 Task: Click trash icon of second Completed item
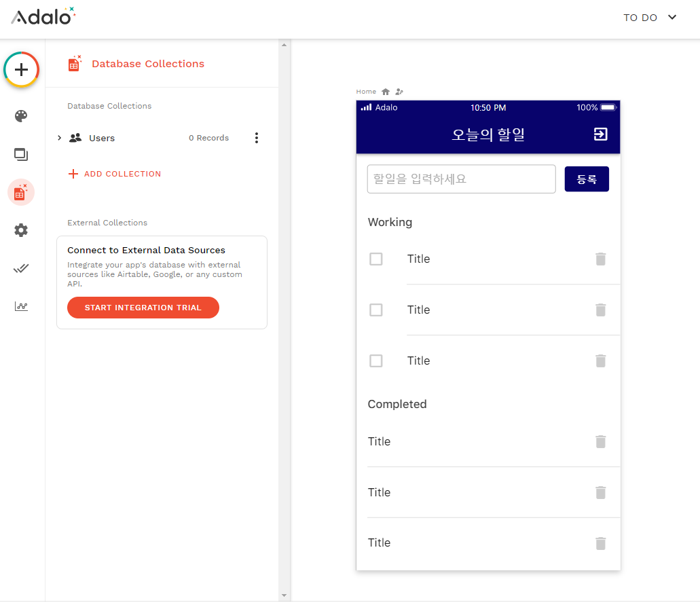click(600, 492)
